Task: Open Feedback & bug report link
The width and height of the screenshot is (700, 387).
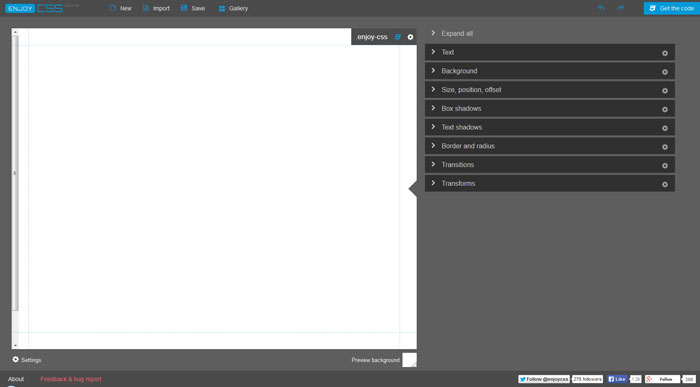Action: point(71,379)
